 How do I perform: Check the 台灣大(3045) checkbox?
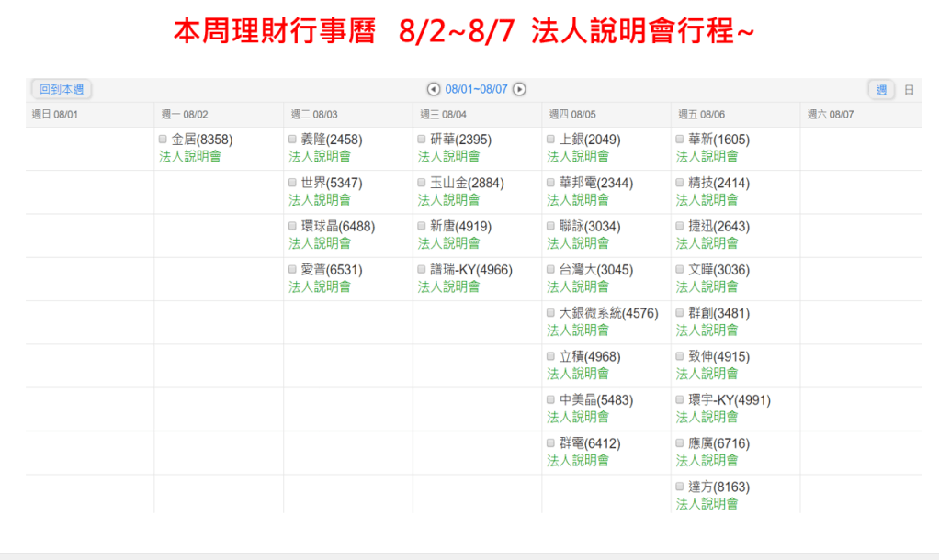click(551, 270)
